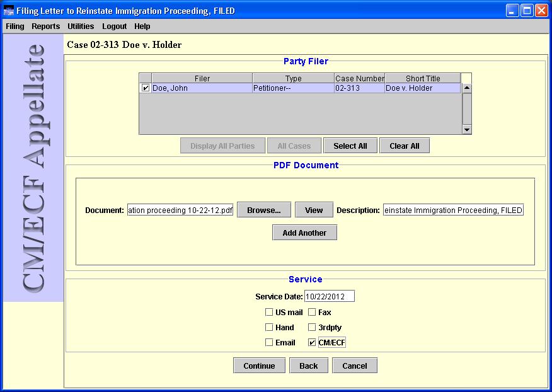Close the filing window

(x=541, y=11)
